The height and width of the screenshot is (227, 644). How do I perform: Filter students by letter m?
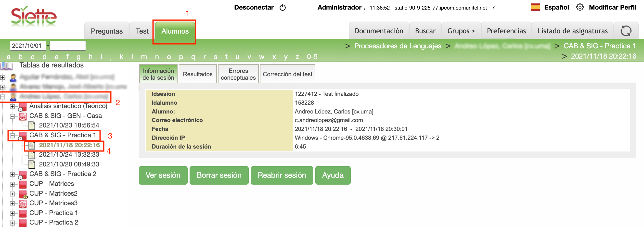[x=143, y=57]
